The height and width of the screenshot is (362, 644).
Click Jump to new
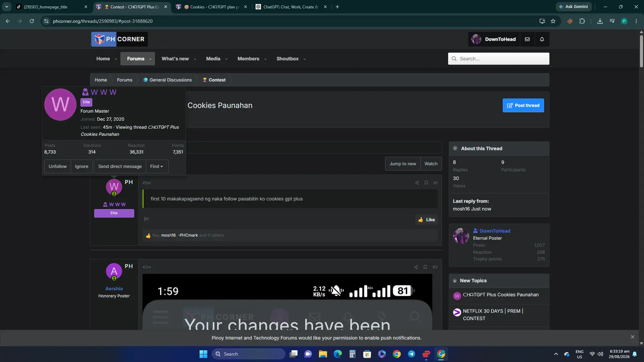click(403, 164)
